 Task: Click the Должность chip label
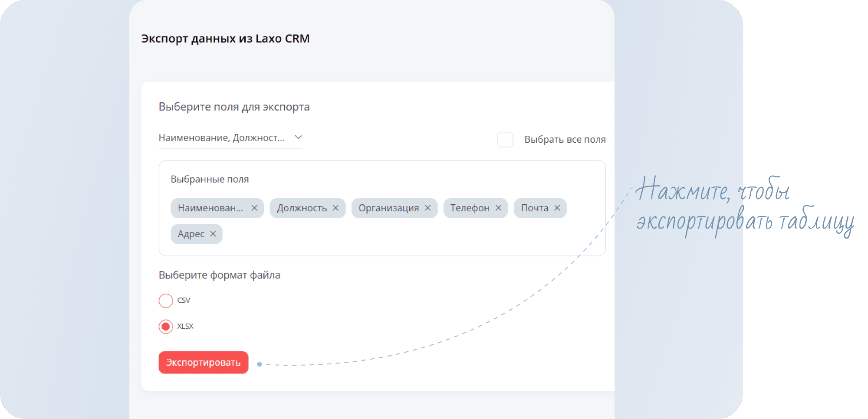[302, 208]
